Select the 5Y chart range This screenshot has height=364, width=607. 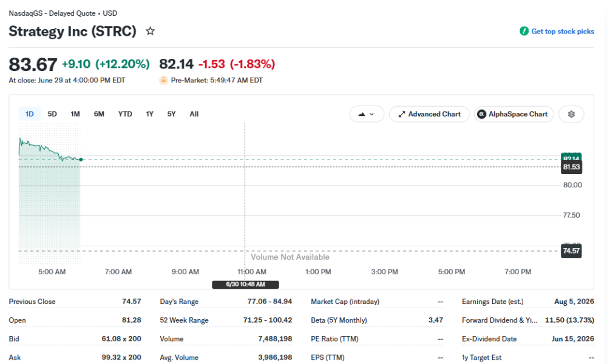[x=172, y=114]
